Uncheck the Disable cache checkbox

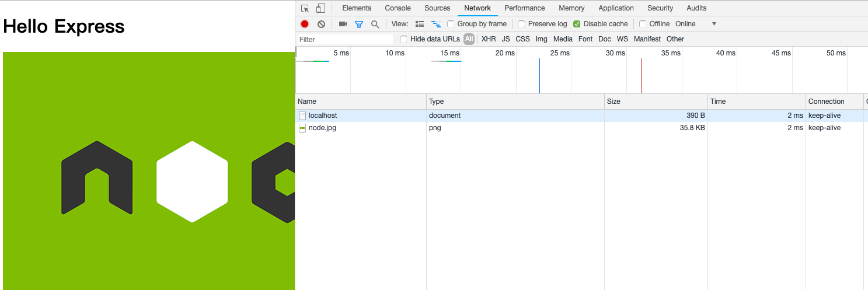(577, 24)
